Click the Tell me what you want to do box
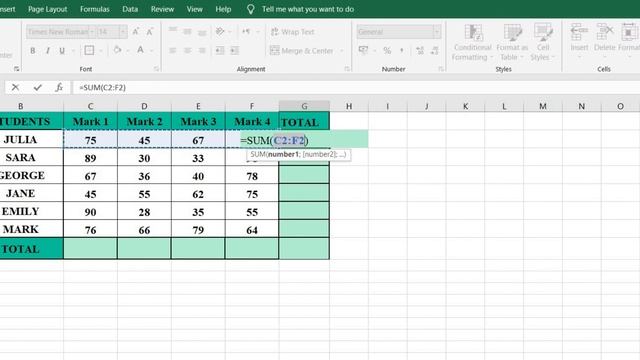 [x=300, y=9]
